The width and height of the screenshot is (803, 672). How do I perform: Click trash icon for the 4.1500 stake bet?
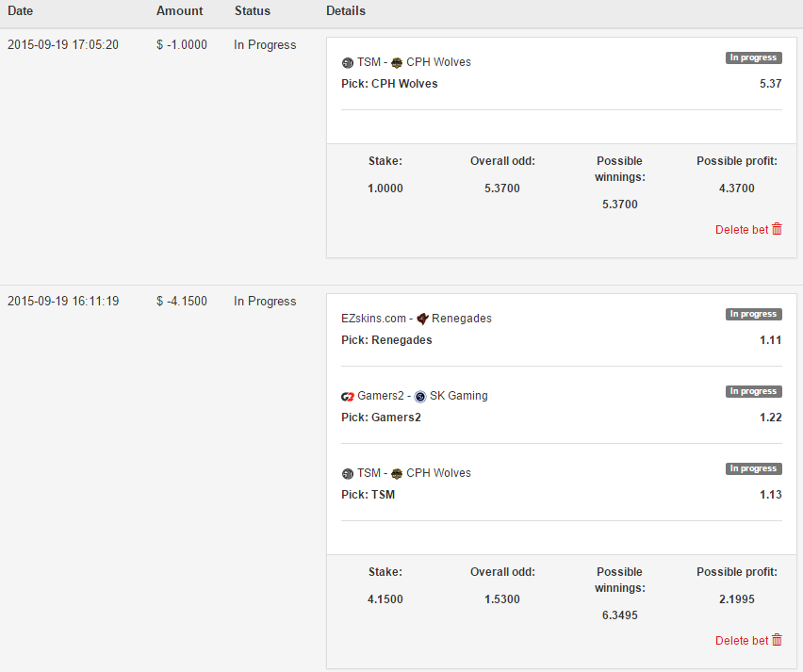click(x=777, y=640)
